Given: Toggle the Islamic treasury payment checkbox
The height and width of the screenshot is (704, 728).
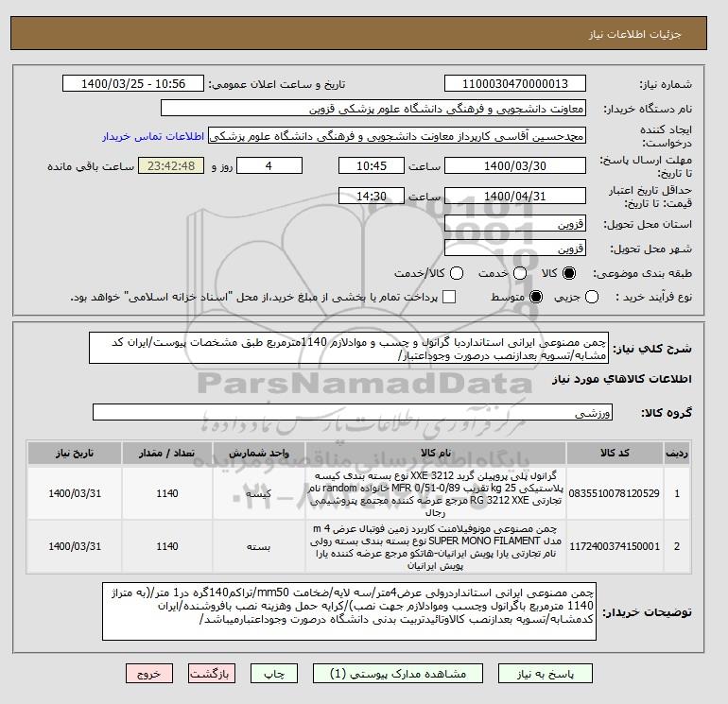Looking at the screenshot, I should 449,297.
